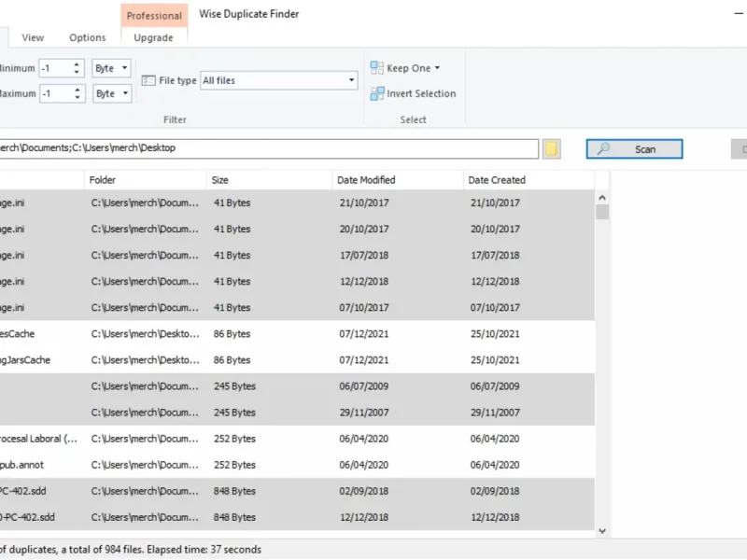Click the scrollbar down arrow
This screenshot has width=747, height=560.
click(x=601, y=530)
